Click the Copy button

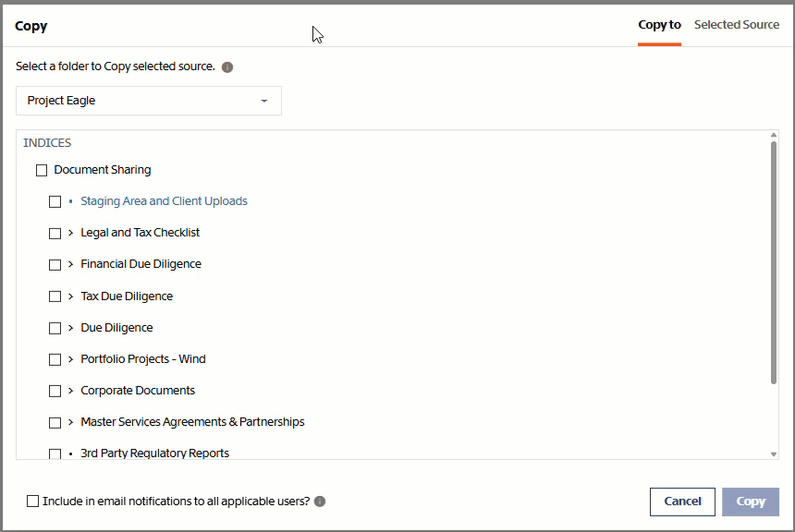click(x=751, y=502)
